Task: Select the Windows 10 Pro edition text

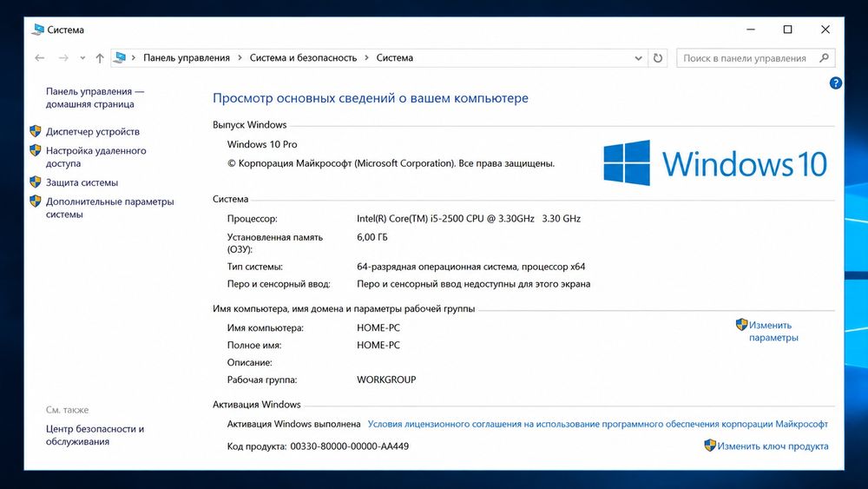Action: coord(262,144)
